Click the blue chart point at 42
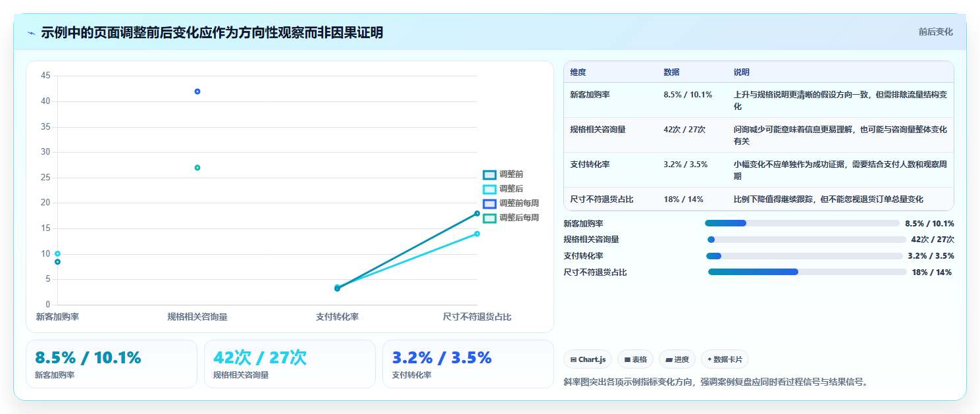Viewport: 980px width, 414px height. coord(197,91)
